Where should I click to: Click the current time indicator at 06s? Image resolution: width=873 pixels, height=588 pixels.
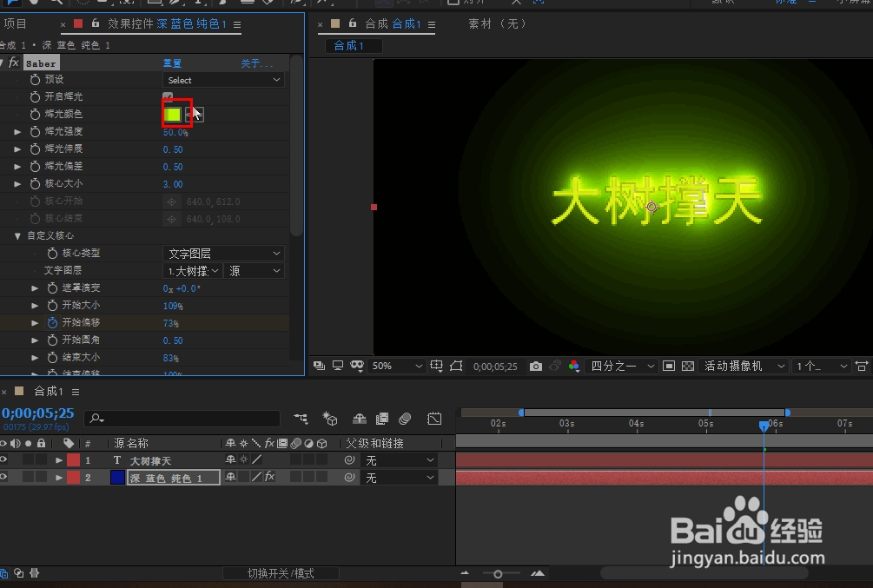point(764,426)
